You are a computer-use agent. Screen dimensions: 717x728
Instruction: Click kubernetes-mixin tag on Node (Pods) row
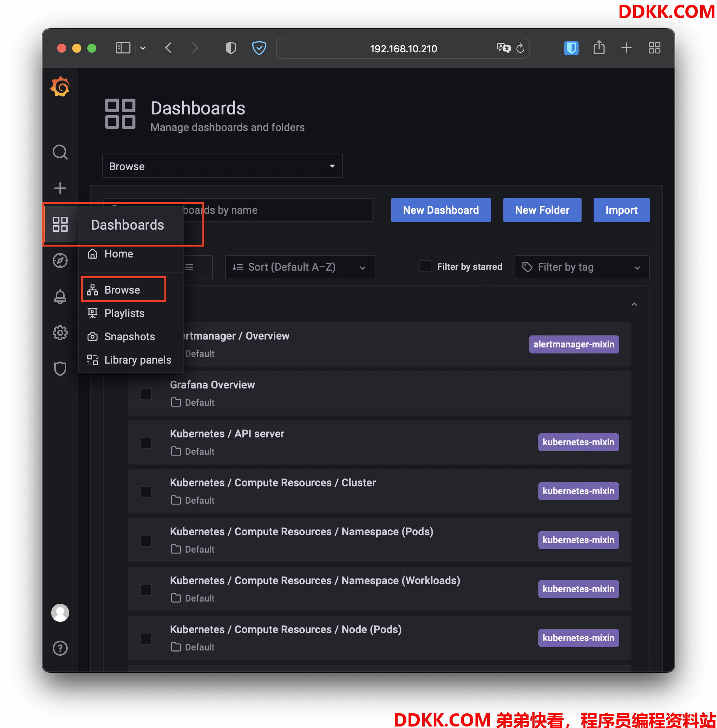579,638
